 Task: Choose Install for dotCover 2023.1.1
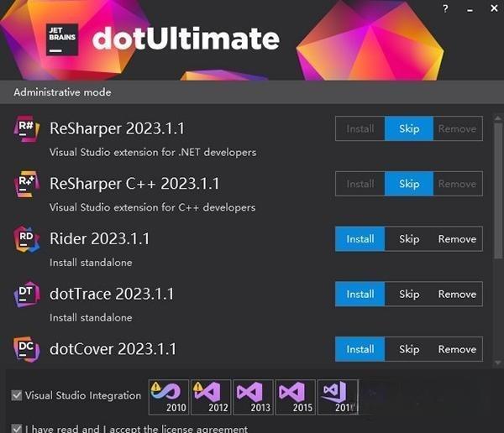tap(360, 349)
